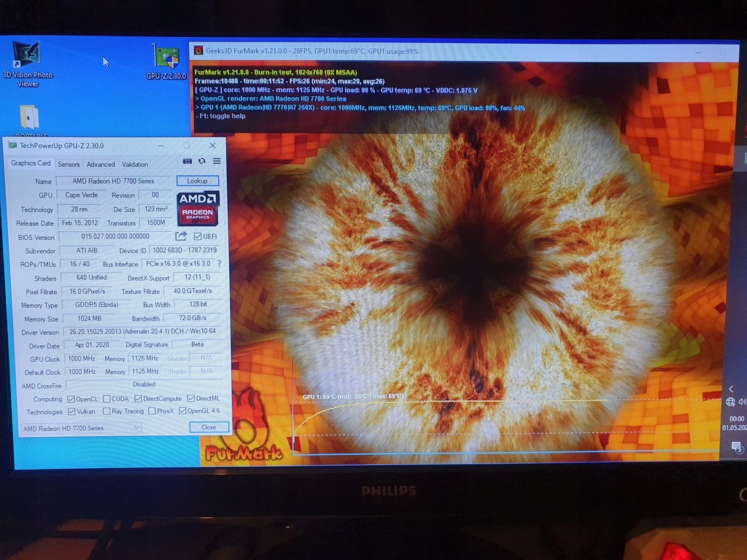The width and height of the screenshot is (747, 560).
Task: Toggle the OpenGL 4.6 checkbox
Action: pos(182,411)
